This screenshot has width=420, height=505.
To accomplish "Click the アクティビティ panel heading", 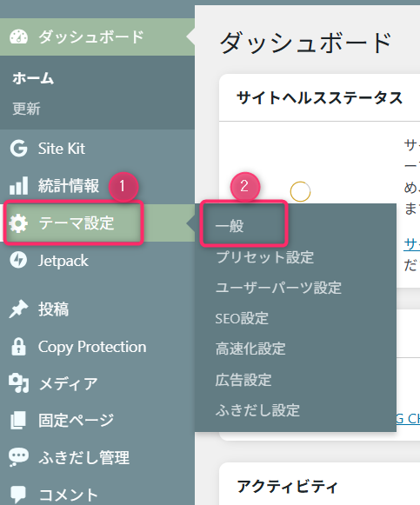I will tap(287, 487).
